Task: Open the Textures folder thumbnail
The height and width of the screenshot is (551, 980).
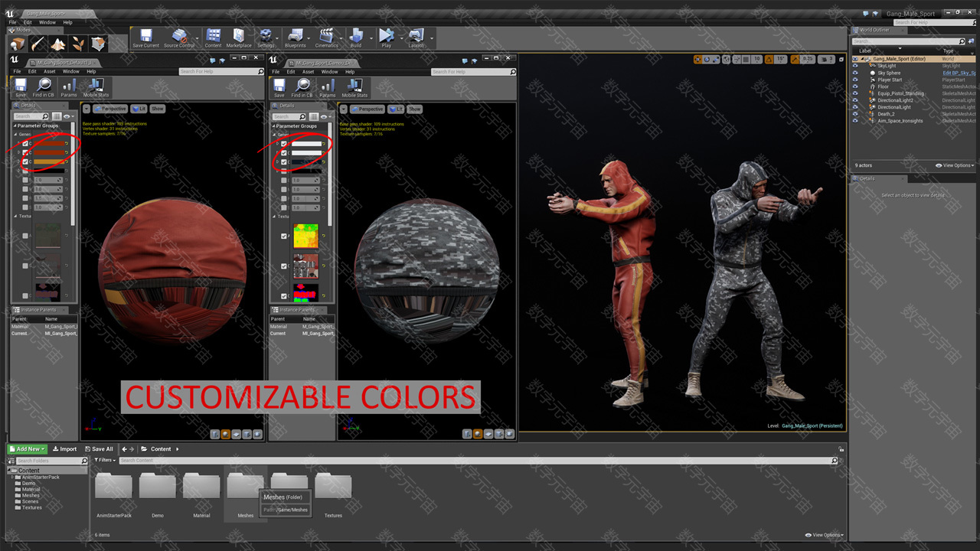Action: (x=333, y=487)
